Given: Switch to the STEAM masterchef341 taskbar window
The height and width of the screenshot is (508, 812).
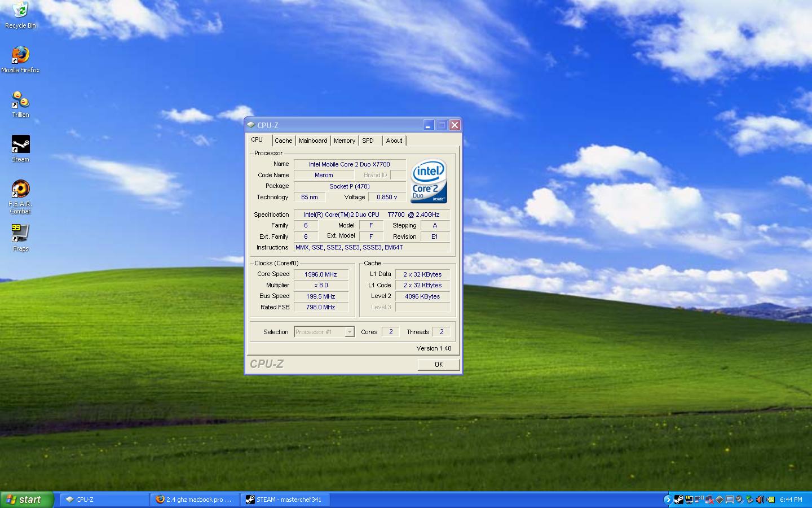Looking at the screenshot, I should tap(286, 500).
